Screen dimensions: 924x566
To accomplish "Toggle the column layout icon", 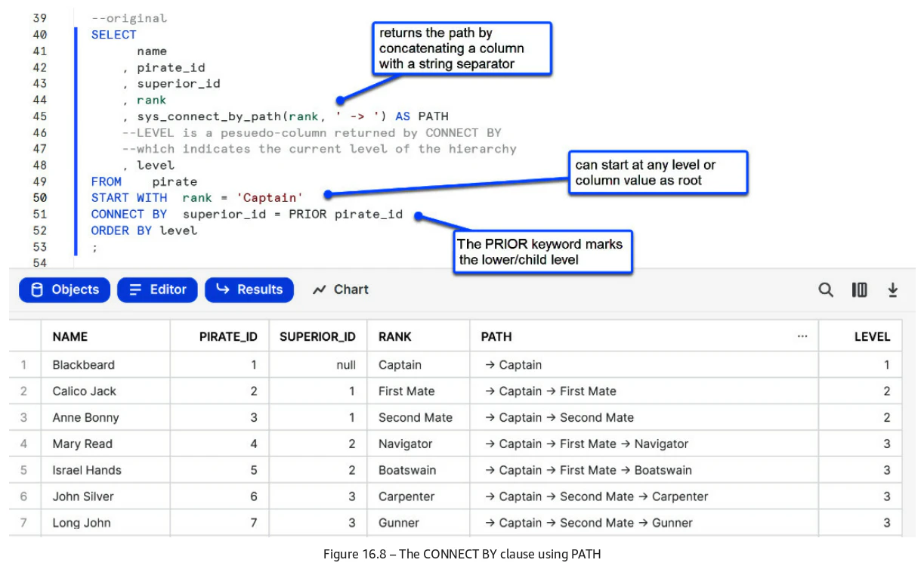I will pos(860,289).
